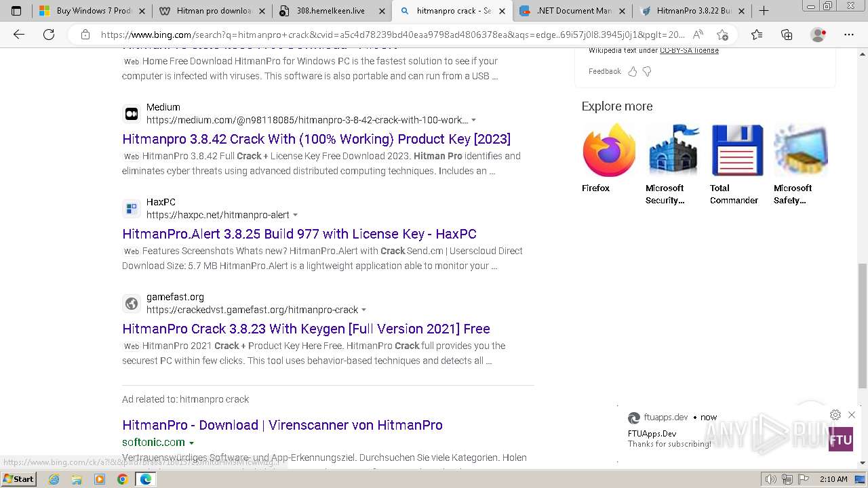
Task: Click the Feedback text link
Action: tap(604, 71)
